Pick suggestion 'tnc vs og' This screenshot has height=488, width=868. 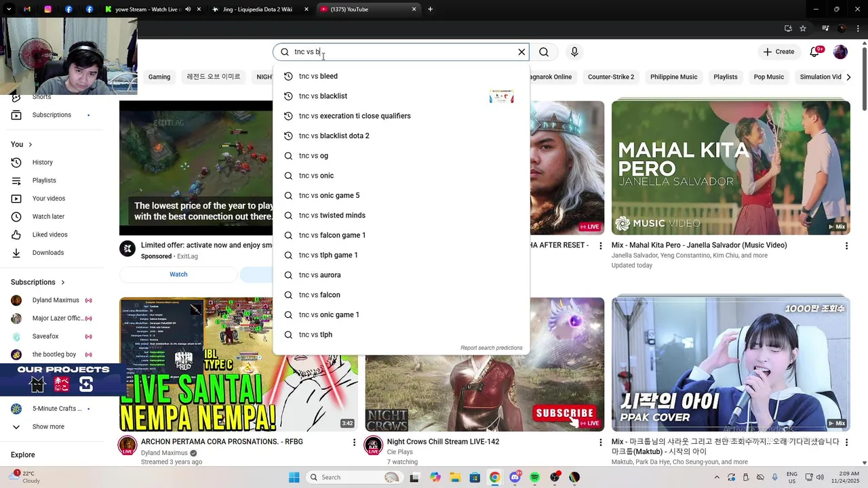tap(401, 156)
